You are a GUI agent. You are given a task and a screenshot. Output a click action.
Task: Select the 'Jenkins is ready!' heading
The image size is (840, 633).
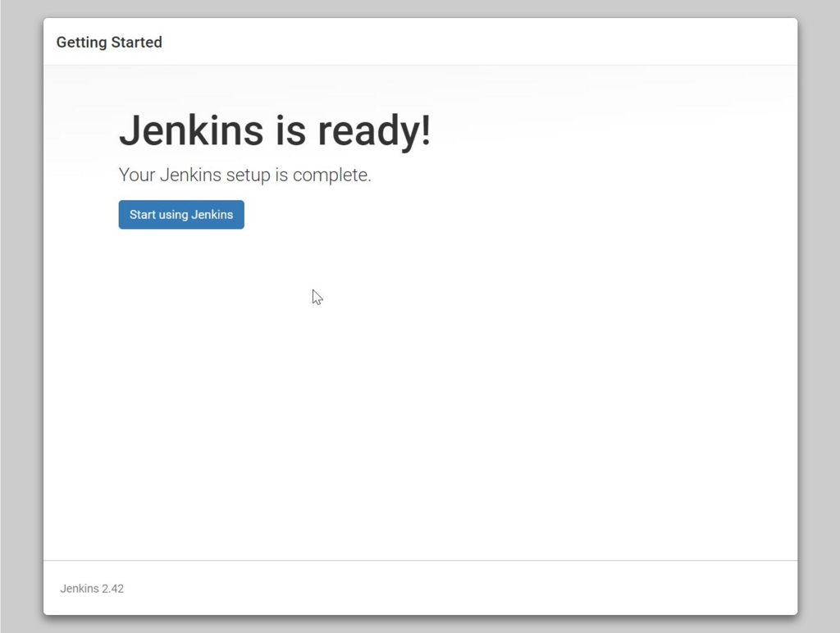pyautogui.click(x=274, y=130)
